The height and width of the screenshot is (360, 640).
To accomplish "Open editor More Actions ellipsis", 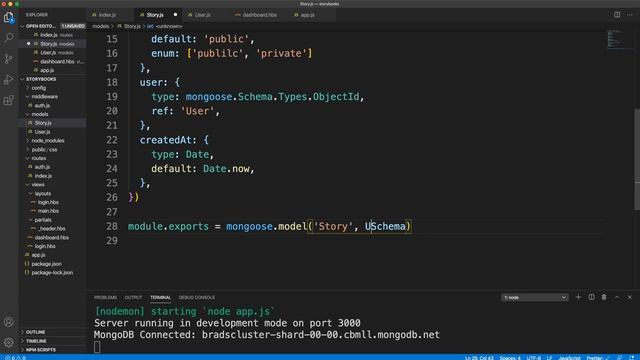I will click(630, 15).
